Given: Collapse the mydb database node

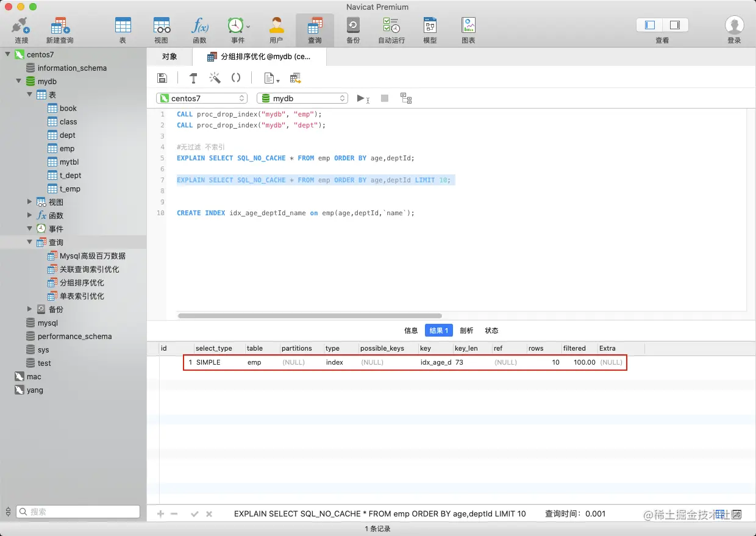Looking at the screenshot, I should [18, 81].
